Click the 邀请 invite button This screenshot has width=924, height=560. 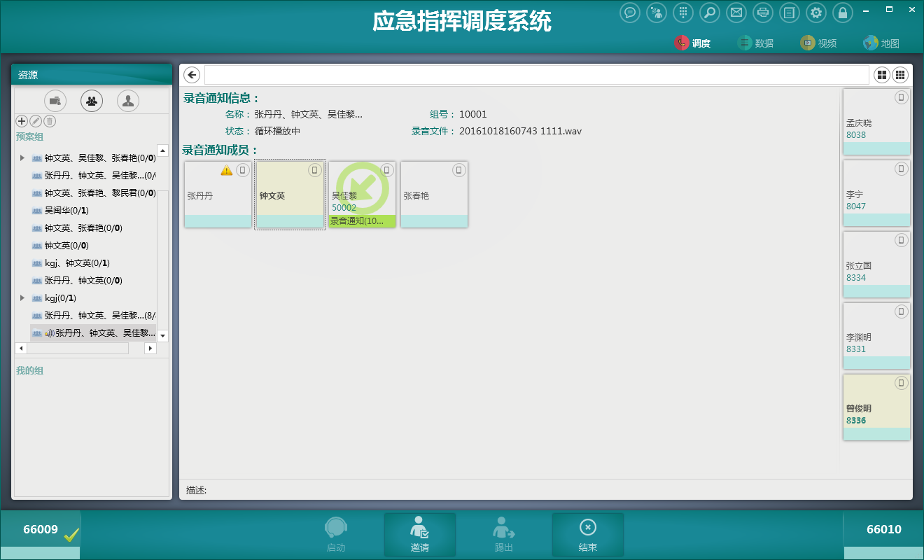click(x=419, y=535)
